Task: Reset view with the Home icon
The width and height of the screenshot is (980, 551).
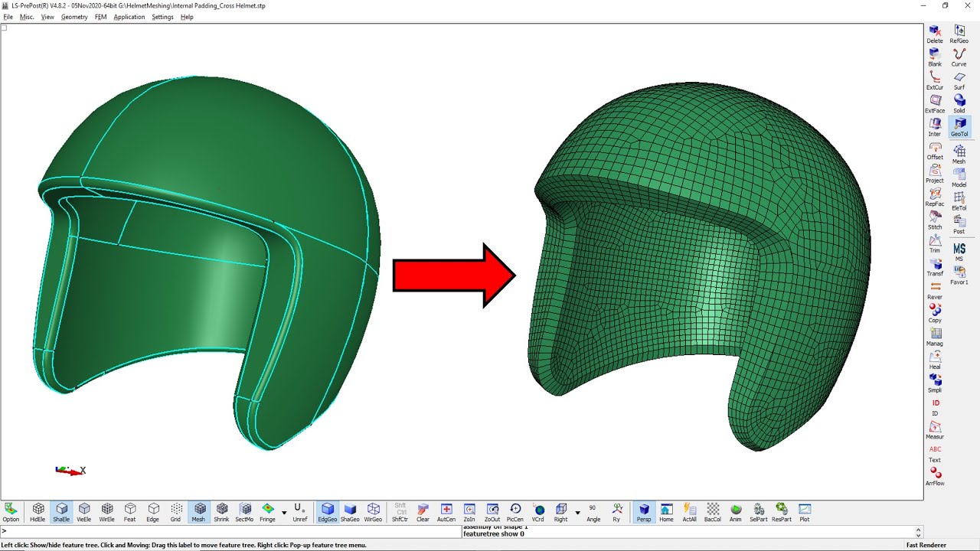Action: (667, 512)
